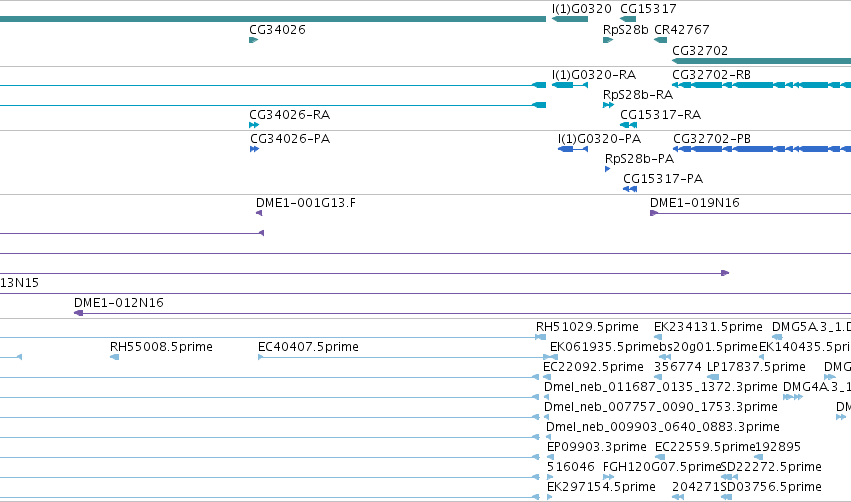
Task: Click the EC22559.5prime EST glyph
Action: click(x=660, y=457)
